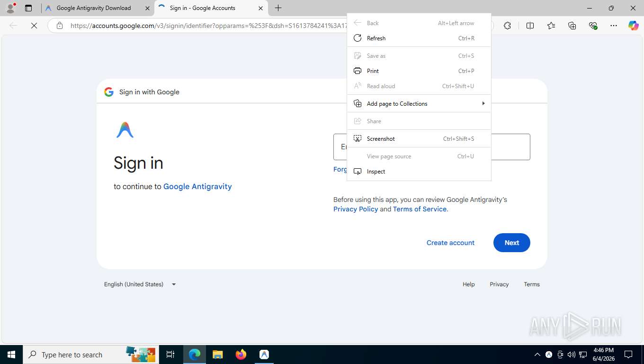Click the Google G logo
Screen dimensions: 644x364
(109, 92)
